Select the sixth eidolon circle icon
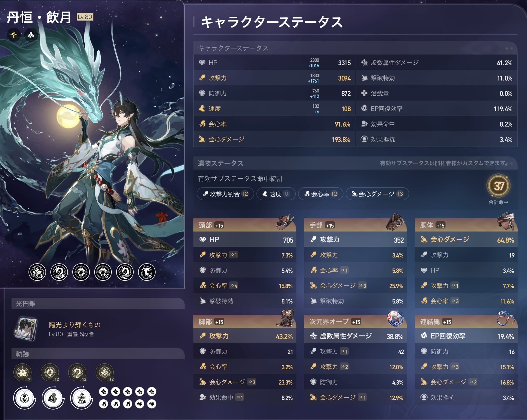Viewport: 527px width, 420px height. [x=147, y=272]
